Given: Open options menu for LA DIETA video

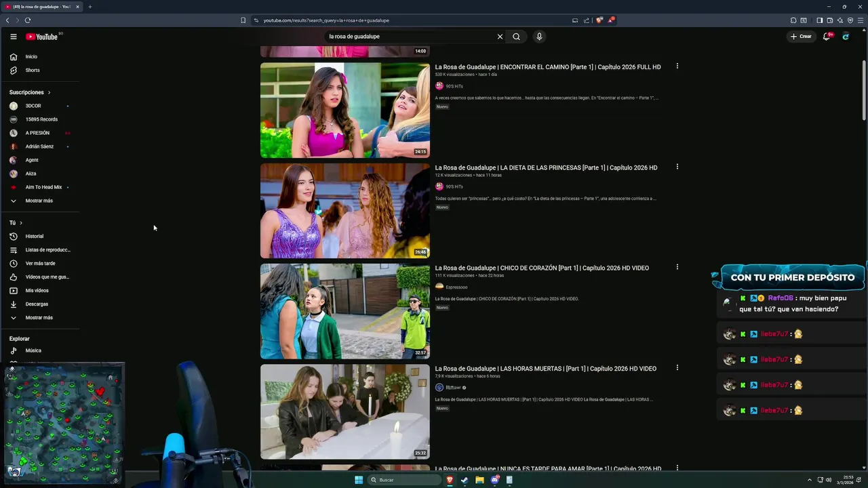Looking at the screenshot, I should pyautogui.click(x=677, y=167).
